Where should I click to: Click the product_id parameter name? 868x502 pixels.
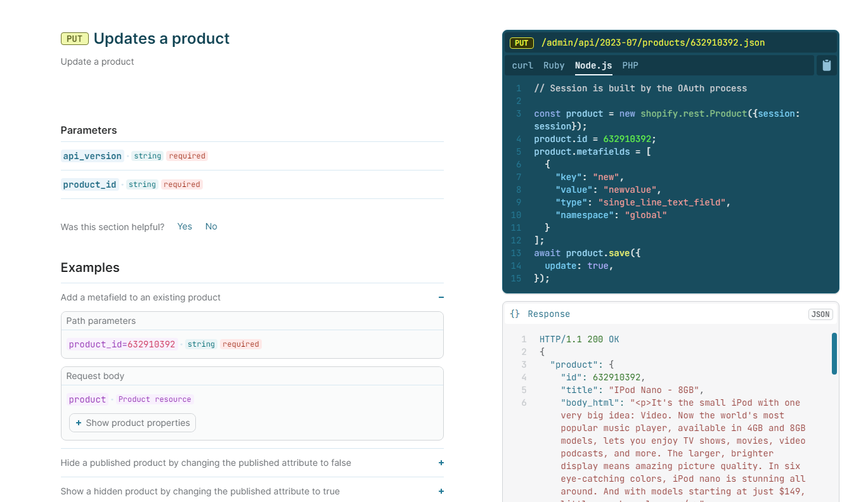90,184
